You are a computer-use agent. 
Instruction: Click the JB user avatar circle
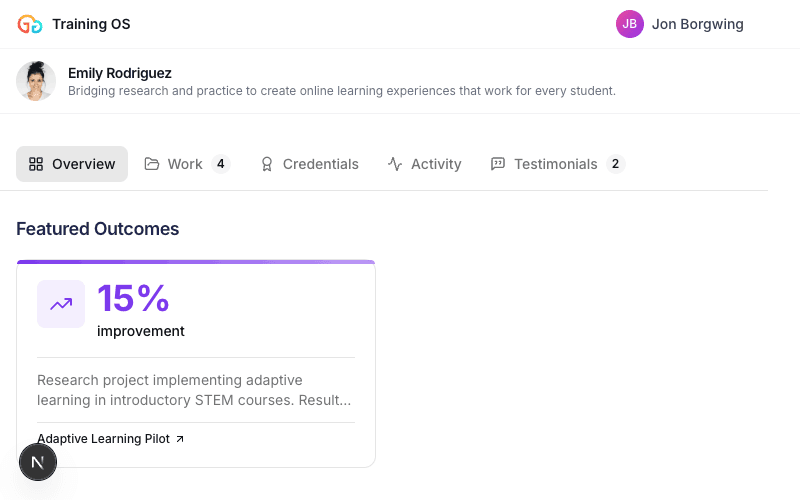pyautogui.click(x=630, y=24)
